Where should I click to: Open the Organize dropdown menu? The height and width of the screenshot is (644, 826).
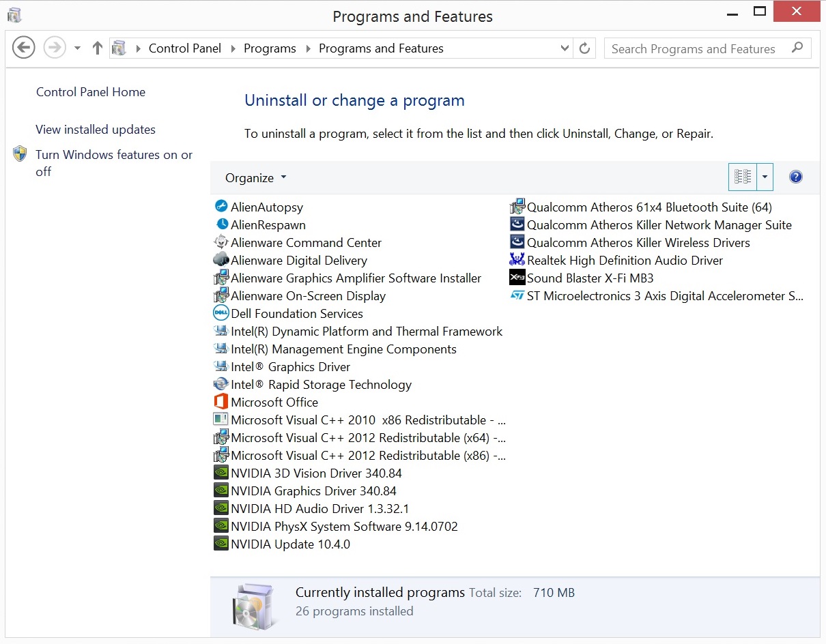click(256, 178)
